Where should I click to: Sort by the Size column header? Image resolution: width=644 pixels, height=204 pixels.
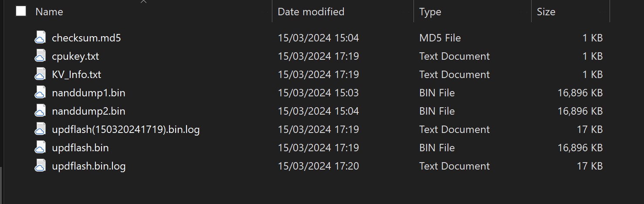pyautogui.click(x=546, y=12)
